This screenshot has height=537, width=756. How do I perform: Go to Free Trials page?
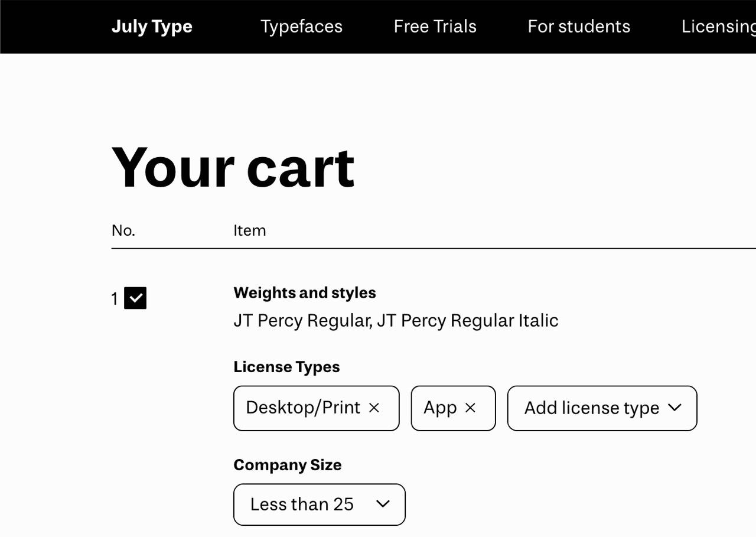click(x=435, y=27)
